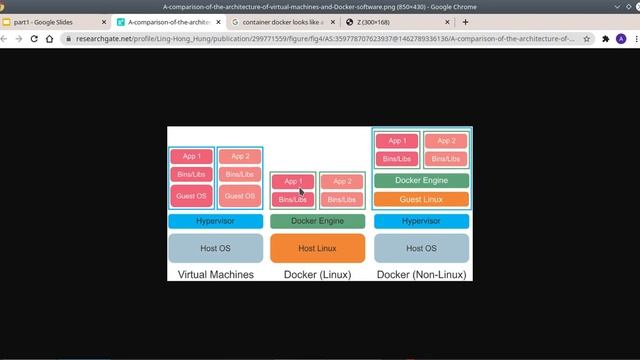The width and height of the screenshot is (640, 360).
Task: Click 'App 2' in Docker (Non-Linux) column
Action: click(x=446, y=141)
